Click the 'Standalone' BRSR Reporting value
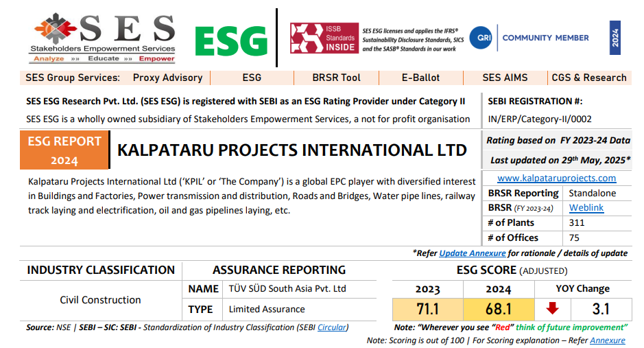The height and width of the screenshot is (348, 644). pos(593,193)
